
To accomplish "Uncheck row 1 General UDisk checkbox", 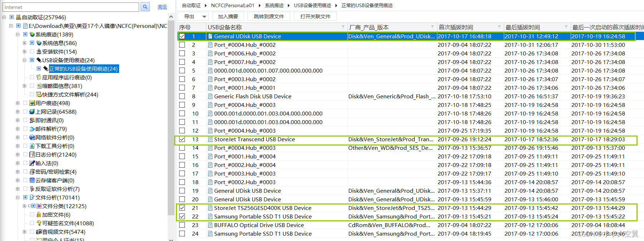I will click(182, 36).
